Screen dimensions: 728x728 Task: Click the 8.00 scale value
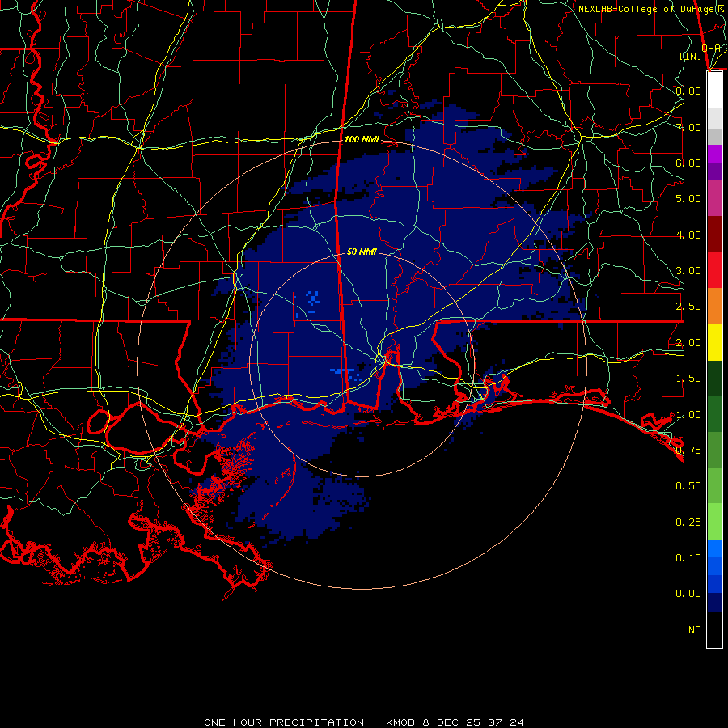click(x=688, y=91)
